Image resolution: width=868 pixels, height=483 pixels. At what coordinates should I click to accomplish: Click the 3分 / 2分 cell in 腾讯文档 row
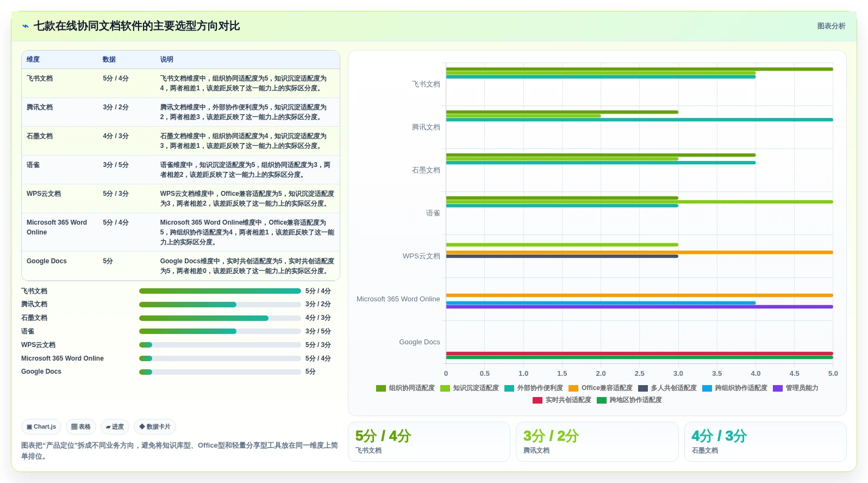click(116, 107)
